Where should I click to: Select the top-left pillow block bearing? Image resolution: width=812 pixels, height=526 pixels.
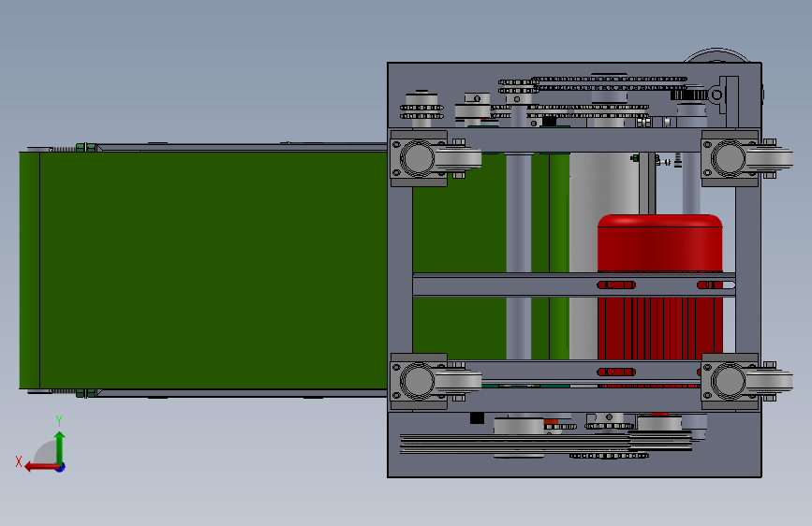435,158
